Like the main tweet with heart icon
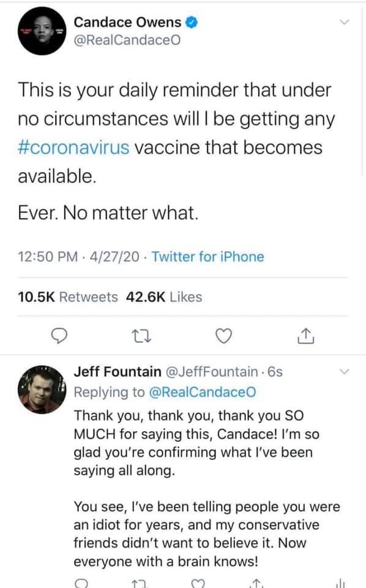 [223, 336]
